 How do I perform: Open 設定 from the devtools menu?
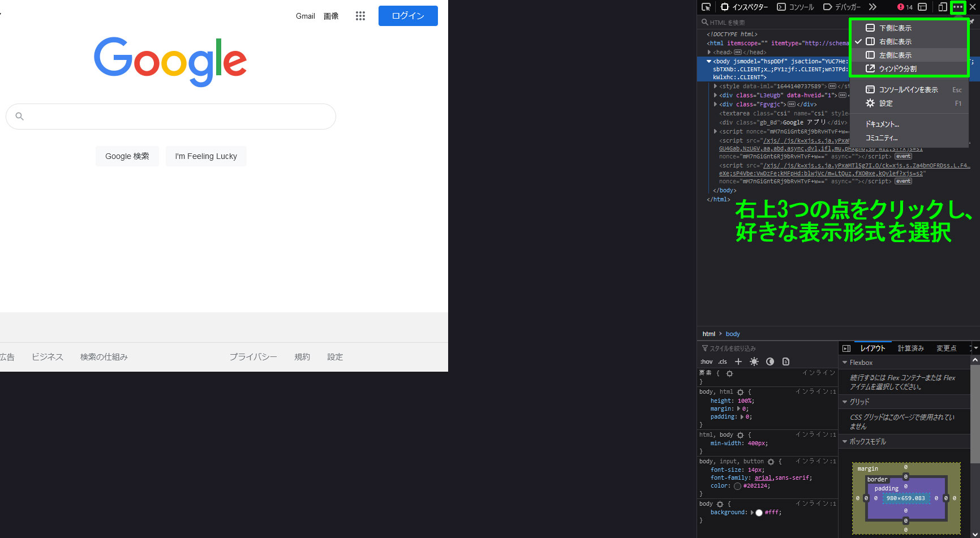pyautogui.click(x=909, y=103)
